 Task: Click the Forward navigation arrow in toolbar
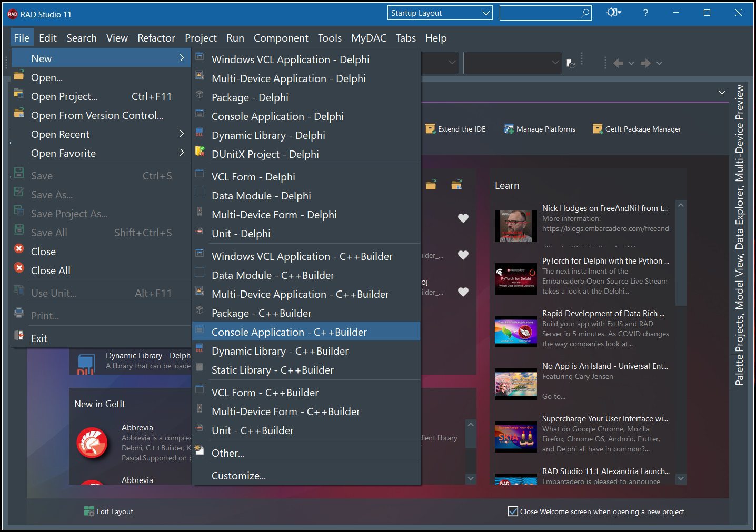645,63
